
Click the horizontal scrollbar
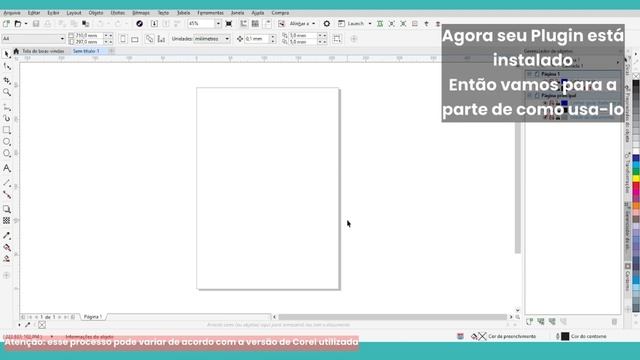point(392,317)
